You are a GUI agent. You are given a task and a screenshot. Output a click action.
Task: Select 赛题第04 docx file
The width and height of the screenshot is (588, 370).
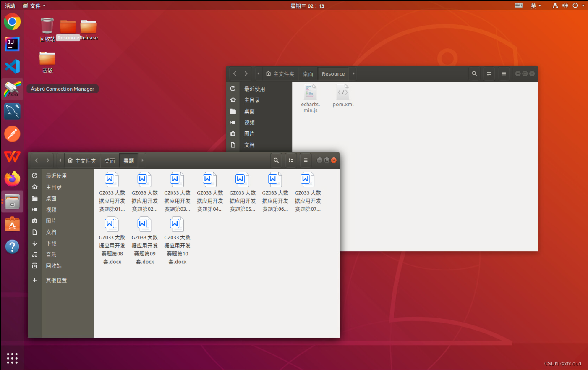pos(210,192)
